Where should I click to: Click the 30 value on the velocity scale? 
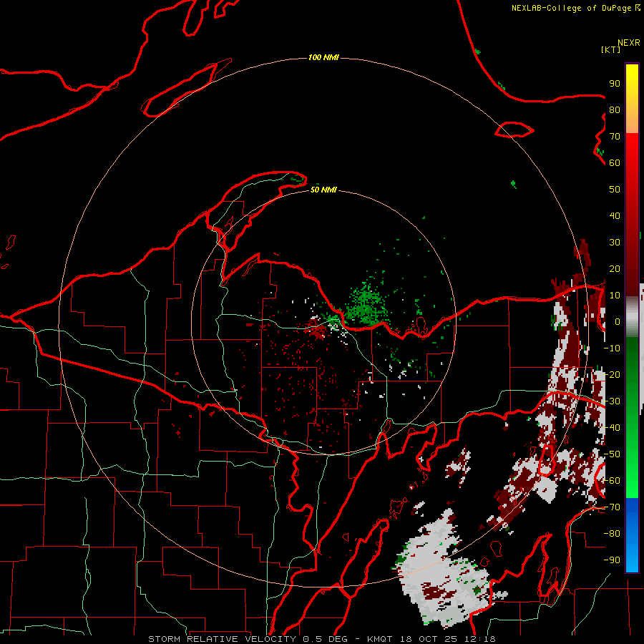615,243
